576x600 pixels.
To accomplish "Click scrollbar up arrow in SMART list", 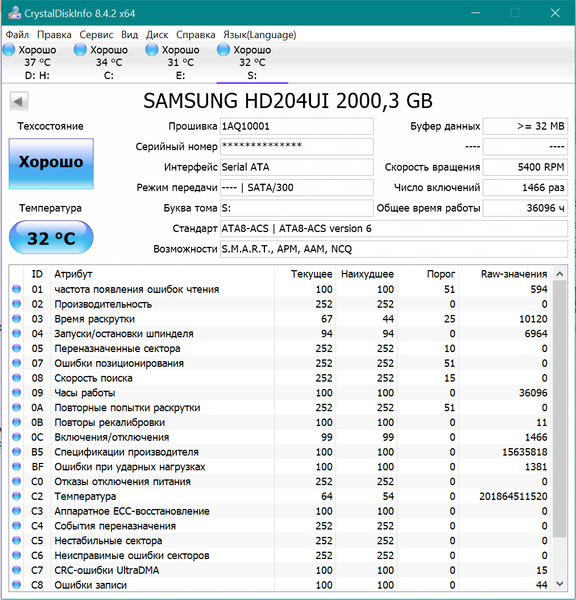I will point(560,274).
